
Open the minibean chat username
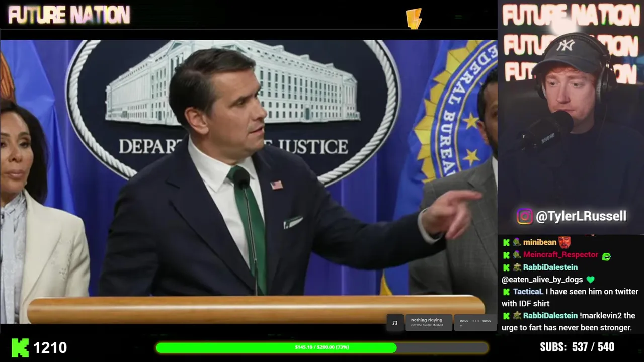pyautogui.click(x=540, y=242)
